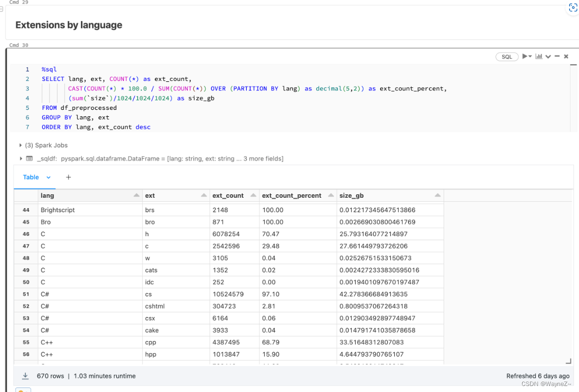579x392 pixels.
Task: Click the lang column header
Action: (90, 196)
